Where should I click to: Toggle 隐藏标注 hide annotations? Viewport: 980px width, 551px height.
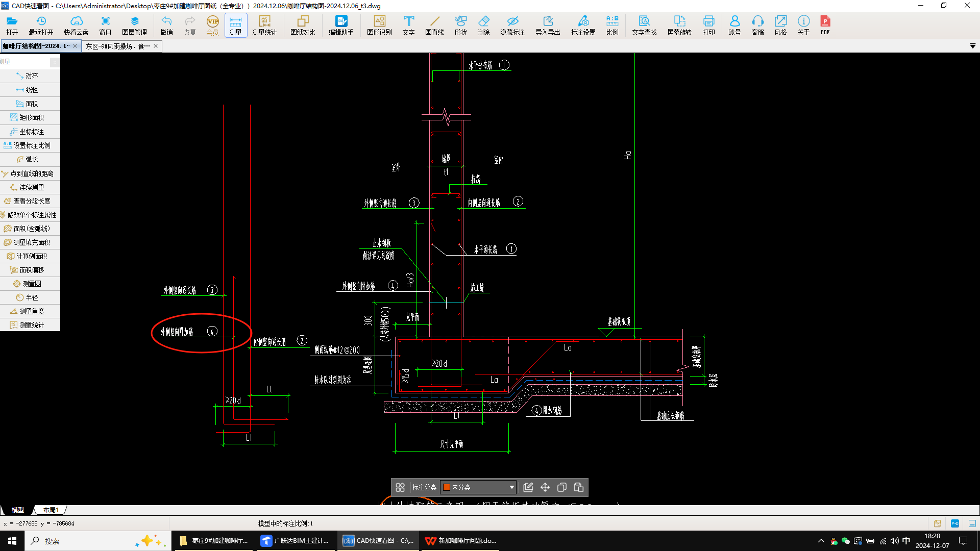(x=512, y=25)
